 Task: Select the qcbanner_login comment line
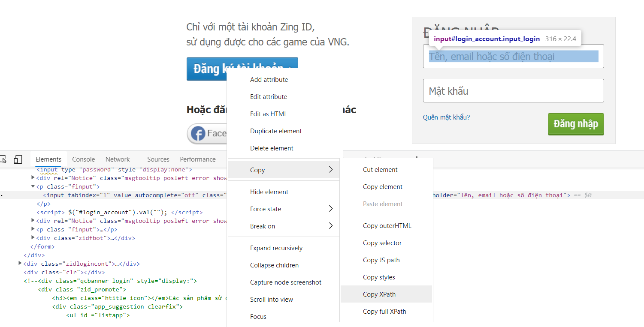point(110,281)
